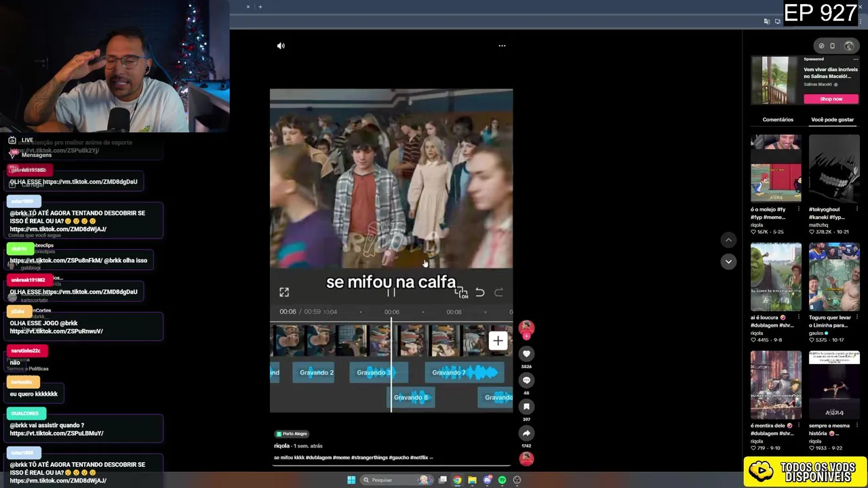
Task: Go to previous video with up chevron
Action: click(728, 240)
